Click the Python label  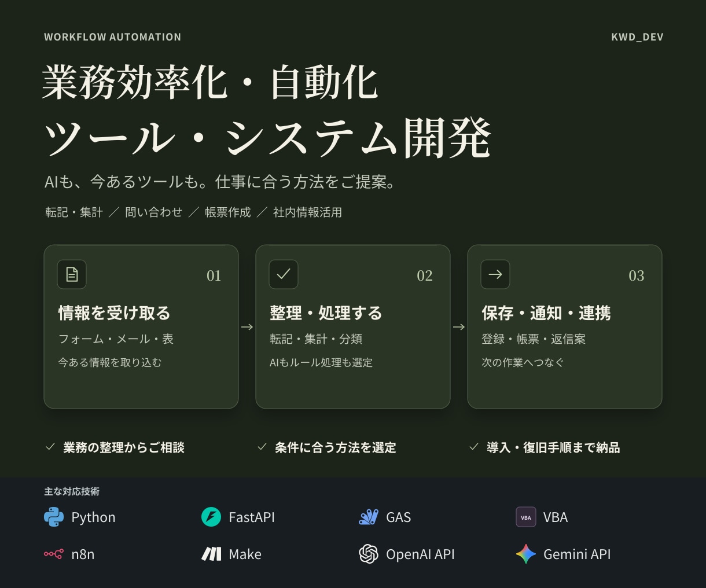[93, 517]
